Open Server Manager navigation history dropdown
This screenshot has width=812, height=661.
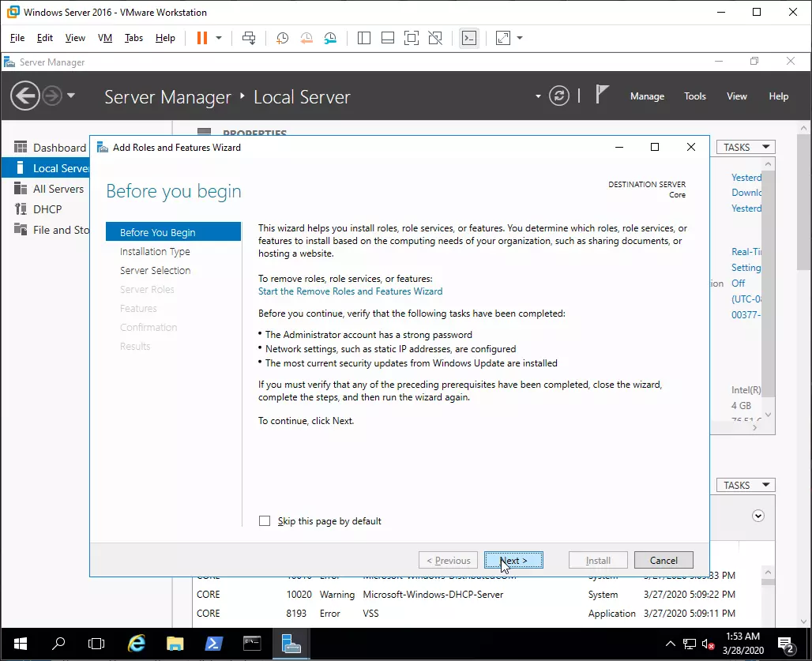(x=71, y=96)
